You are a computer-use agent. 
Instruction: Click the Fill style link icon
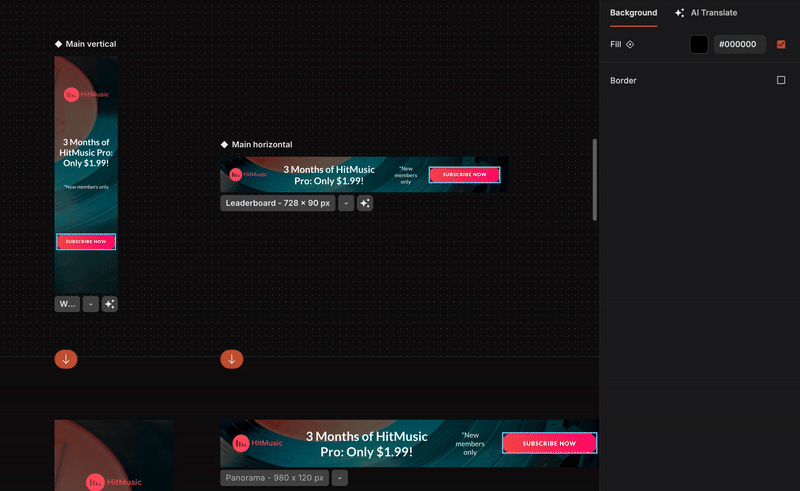point(630,45)
